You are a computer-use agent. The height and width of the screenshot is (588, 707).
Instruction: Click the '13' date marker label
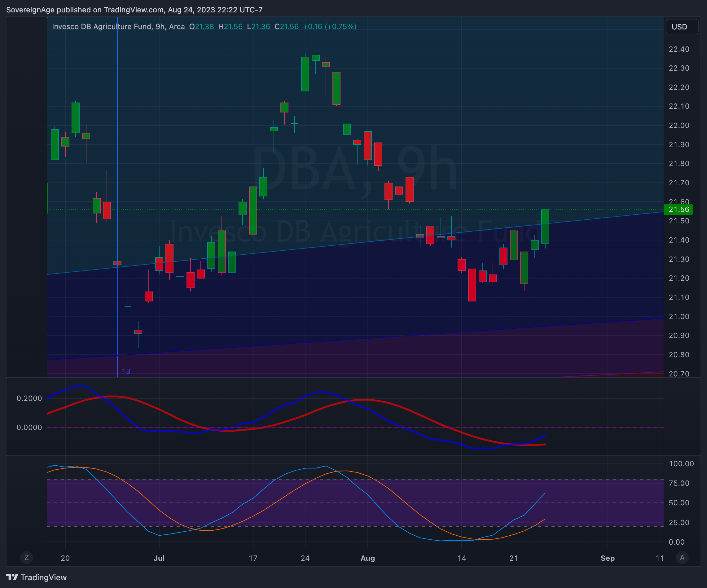point(126,371)
